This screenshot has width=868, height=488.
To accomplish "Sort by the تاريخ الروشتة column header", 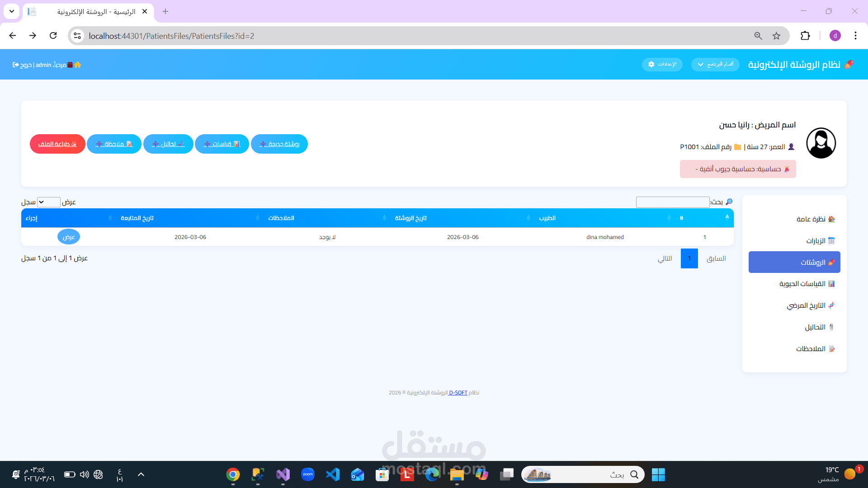I will pos(410,218).
